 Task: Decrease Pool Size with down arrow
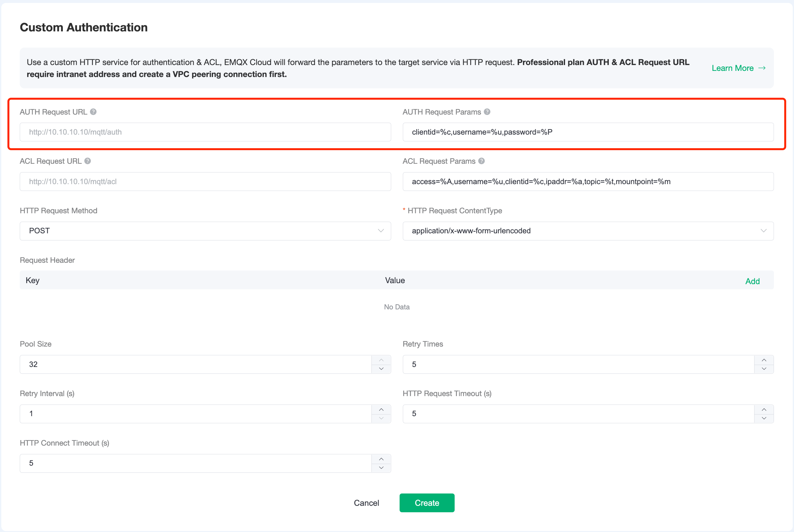click(x=381, y=369)
